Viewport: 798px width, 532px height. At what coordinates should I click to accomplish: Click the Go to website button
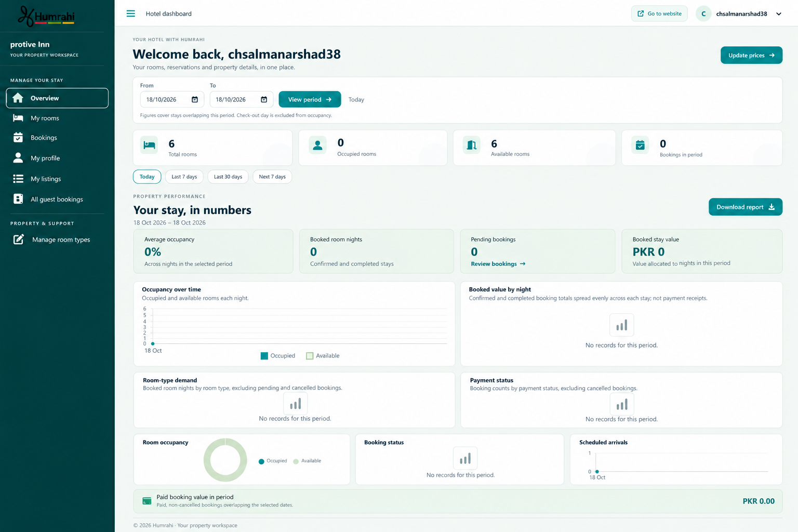tap(659, 14)
